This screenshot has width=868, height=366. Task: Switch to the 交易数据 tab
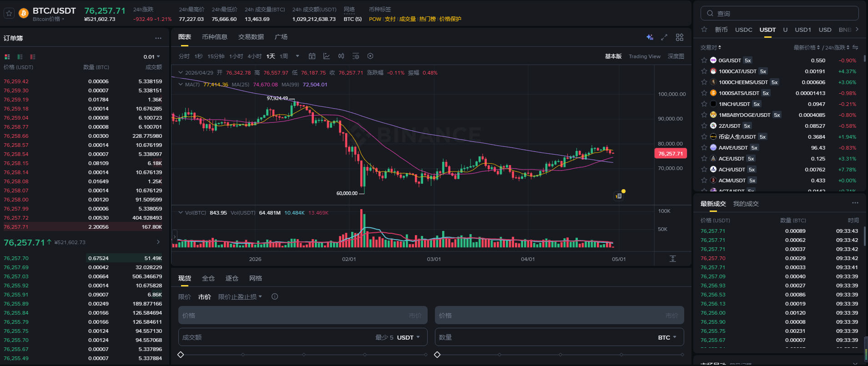pyautogui.click(x=251, y=37)
